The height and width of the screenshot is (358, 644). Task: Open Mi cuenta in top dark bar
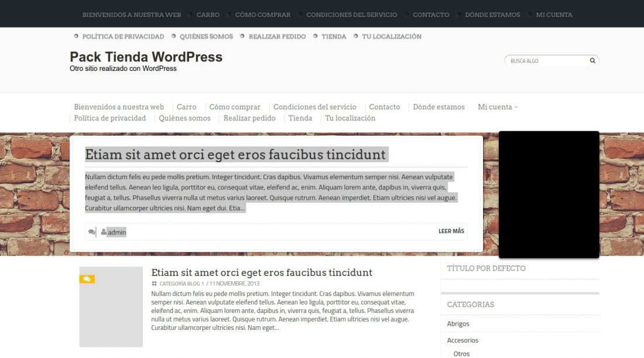pyautogui.click(x=554, y=15)
